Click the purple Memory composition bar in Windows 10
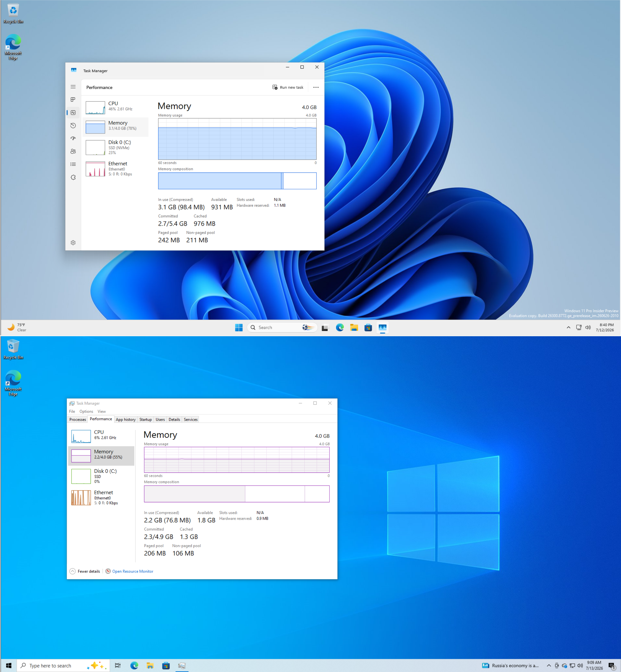Image resolution: width=621 pixels, height=672 pixels. (237, 494)
